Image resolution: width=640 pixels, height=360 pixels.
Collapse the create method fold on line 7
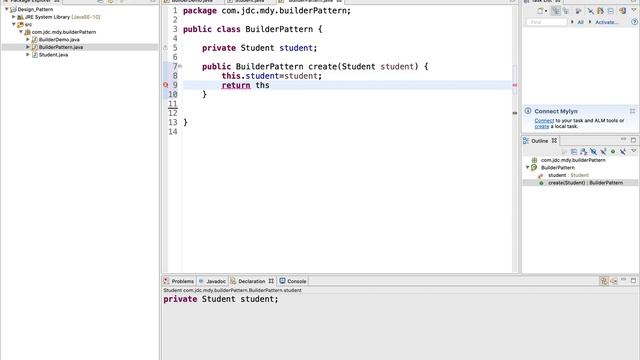click(180, 66)
